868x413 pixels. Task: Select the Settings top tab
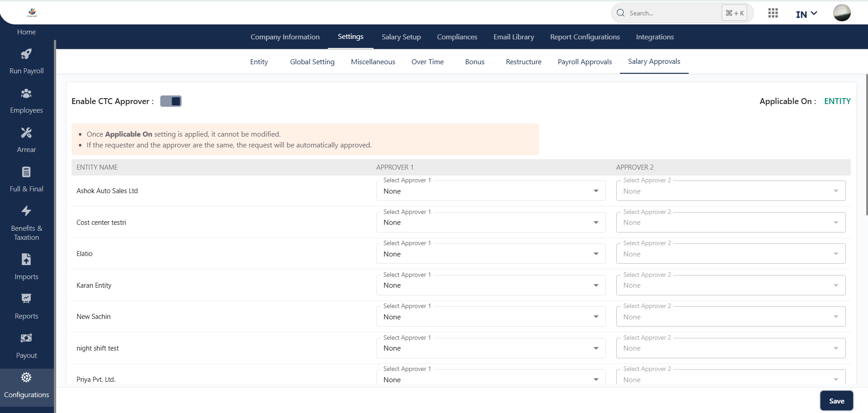point(350,37)
